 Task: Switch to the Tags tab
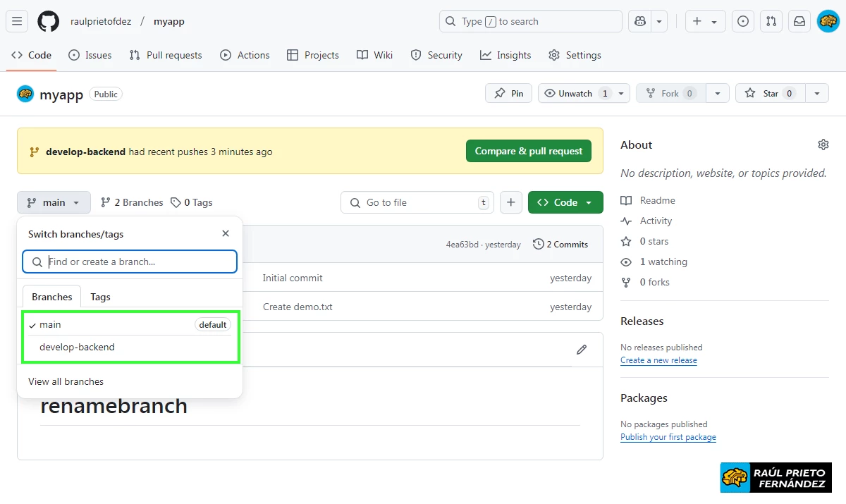(100, 297)
